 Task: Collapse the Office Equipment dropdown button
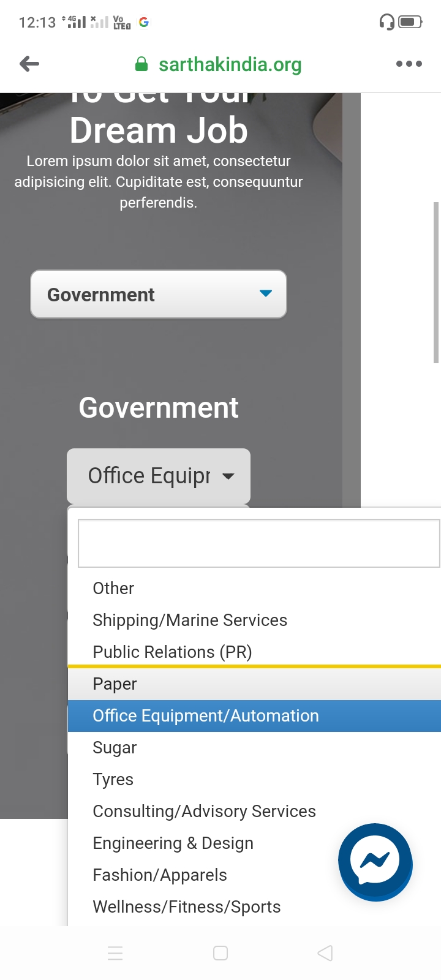coord(159,476)
